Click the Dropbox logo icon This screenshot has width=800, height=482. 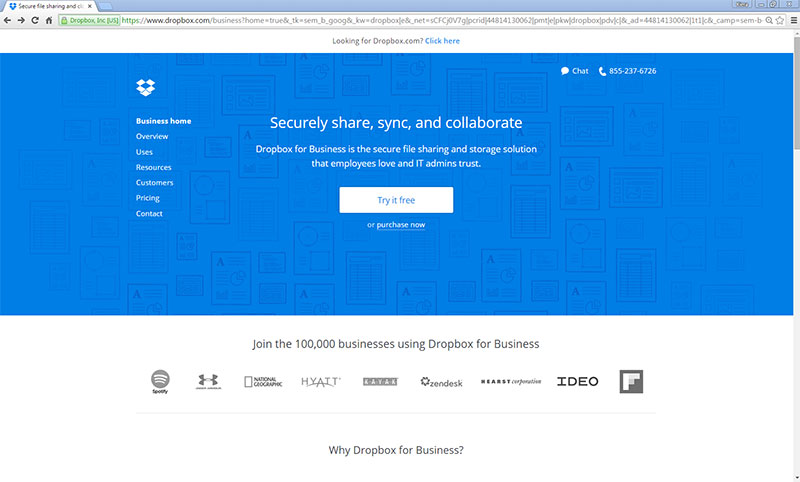(x=146, y=87)
